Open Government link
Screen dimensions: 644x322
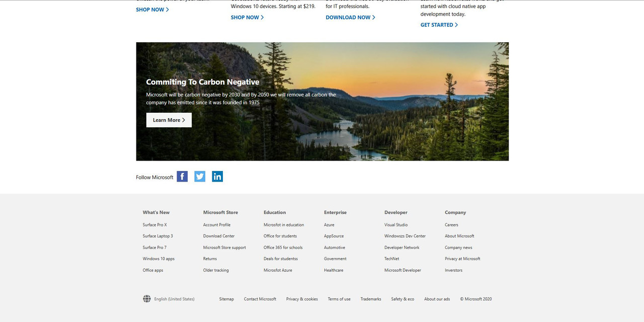click(335, 259)
